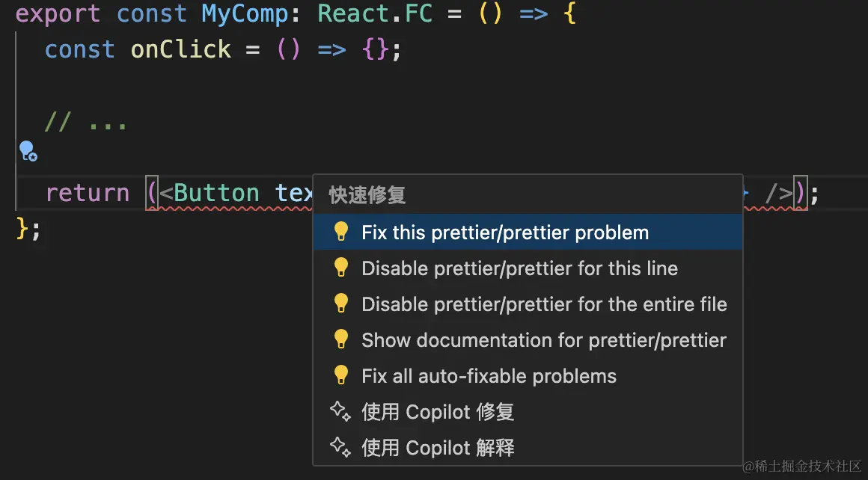The height and width of the screenshot is (480, 868).
Task: Click the 快速修复 menu header
Action: click(x=366, y=195)
